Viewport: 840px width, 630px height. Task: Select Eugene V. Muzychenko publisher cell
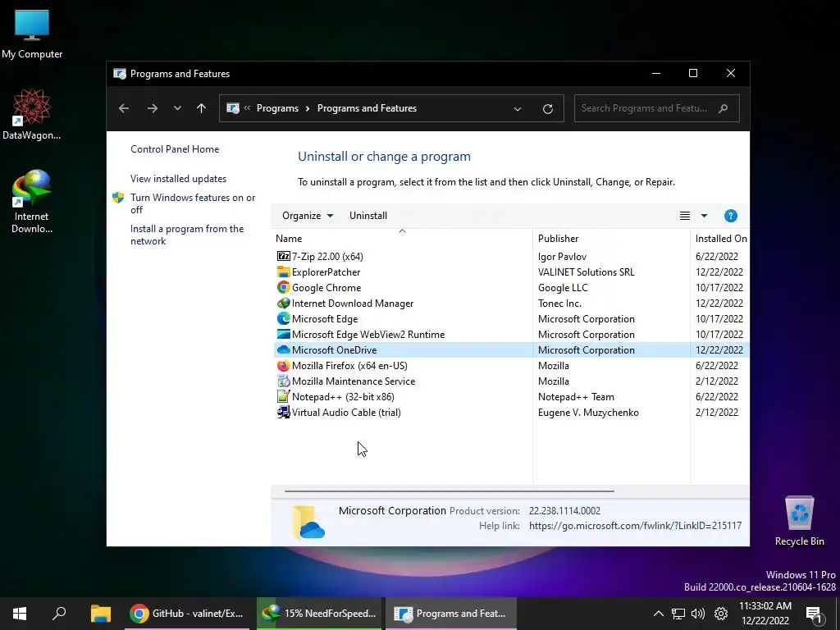[588, 412]
